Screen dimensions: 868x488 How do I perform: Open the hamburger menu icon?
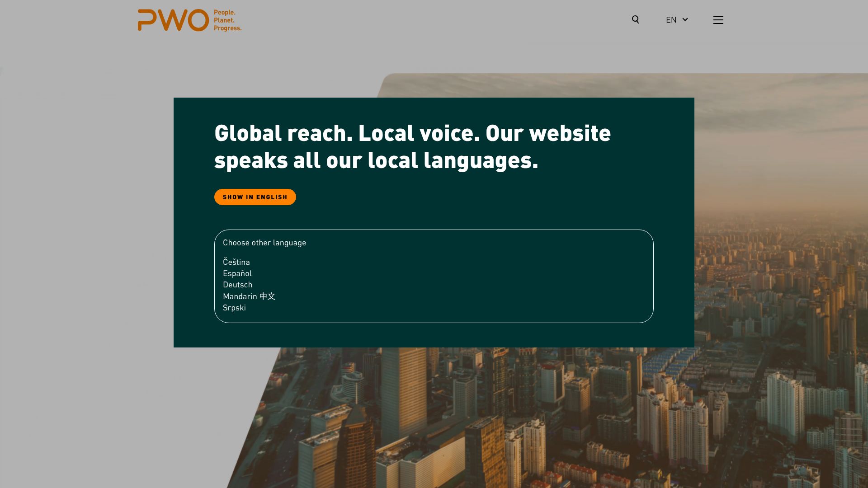click(x=718, y=20)
